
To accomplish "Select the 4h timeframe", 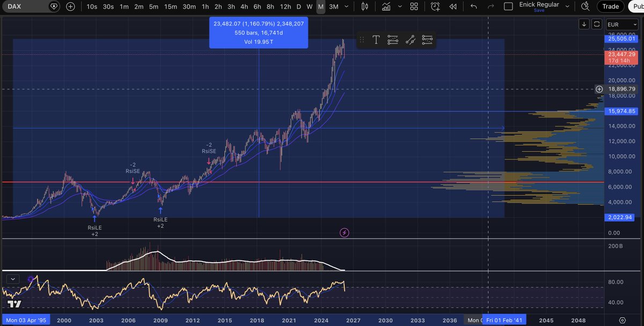I will click(x=244, y=6).
